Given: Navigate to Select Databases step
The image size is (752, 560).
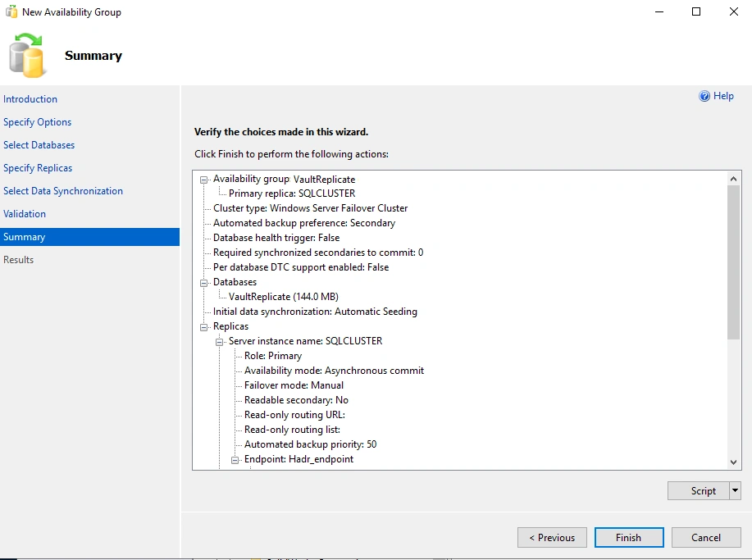Looking at the screenshot, I should pyautogui.click(x=39, y=145).
